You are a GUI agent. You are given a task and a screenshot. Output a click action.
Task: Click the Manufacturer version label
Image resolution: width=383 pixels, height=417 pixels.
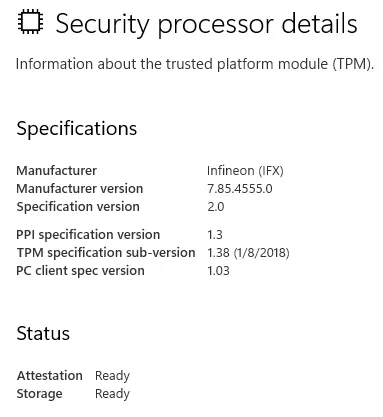point(80,189)
